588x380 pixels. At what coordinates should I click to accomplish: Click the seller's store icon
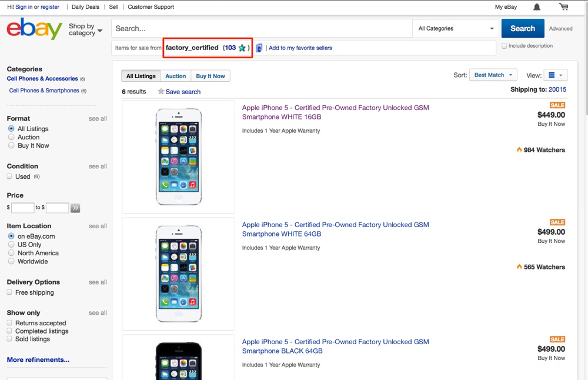point(259,48)
